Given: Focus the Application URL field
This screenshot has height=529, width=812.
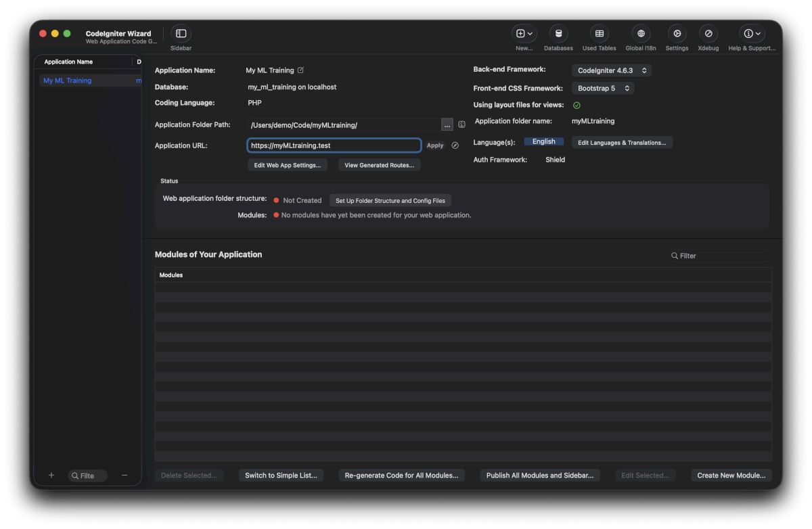Looking at the screenshot, I should coord(334,145).
